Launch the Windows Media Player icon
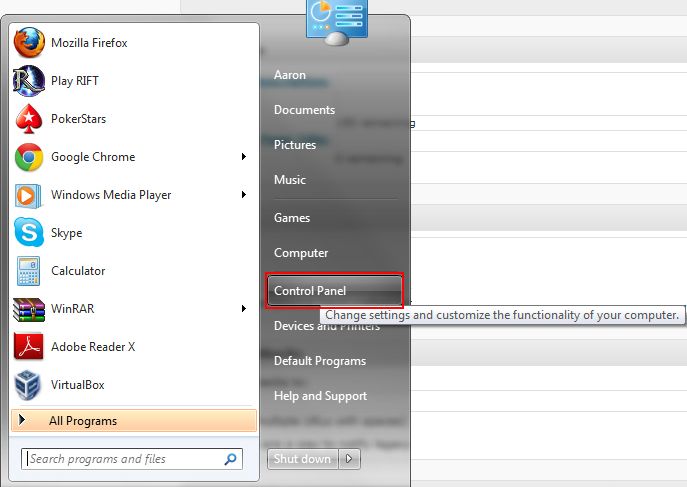The width and height of the screenshot is (687, 487). point(29,195)
